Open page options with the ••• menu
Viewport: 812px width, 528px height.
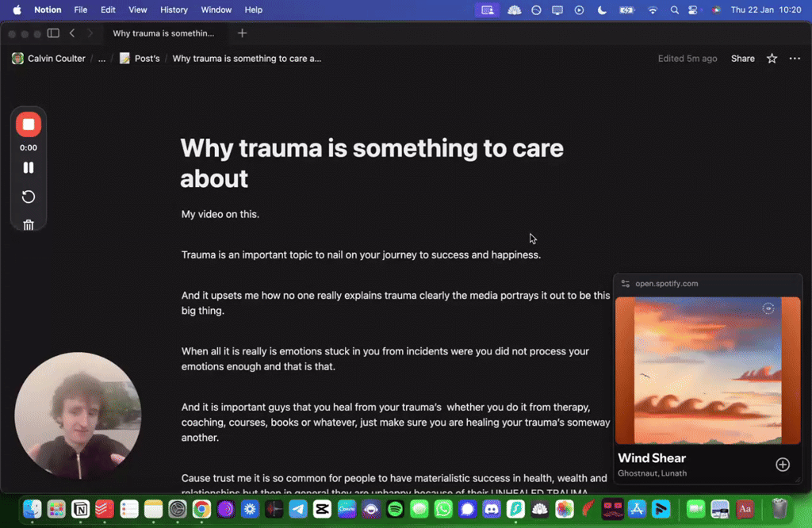tap(795, 58)
